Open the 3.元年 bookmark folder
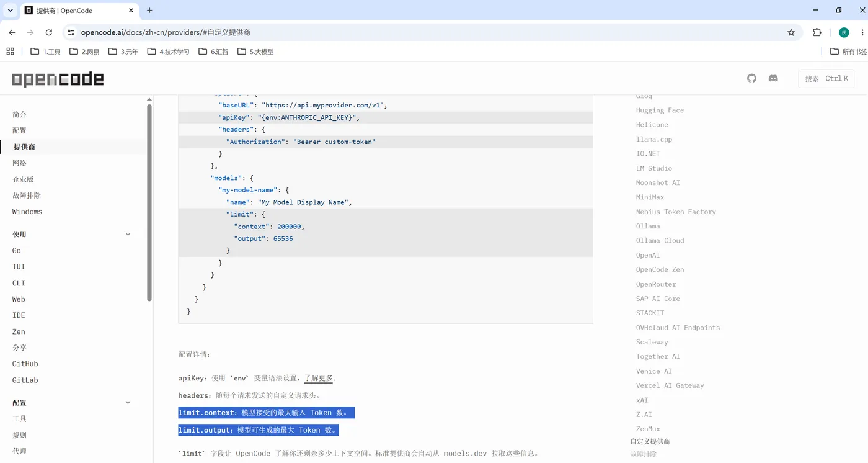 click(x=123, y=52)
